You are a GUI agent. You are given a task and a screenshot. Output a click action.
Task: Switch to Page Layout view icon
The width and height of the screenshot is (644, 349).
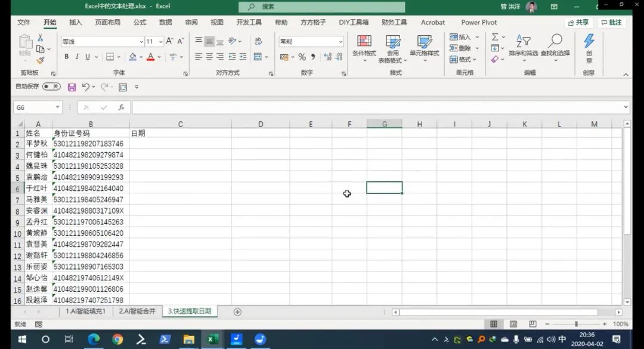pos(513,324)
